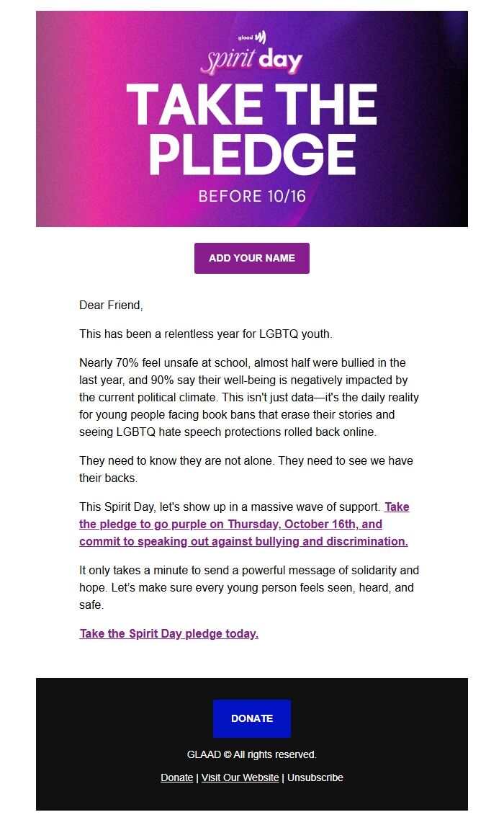Click the paragraph starting 'Nearly 70% feel unsafe'
Screen dimensions: 504x825
(x=248, y=397)
